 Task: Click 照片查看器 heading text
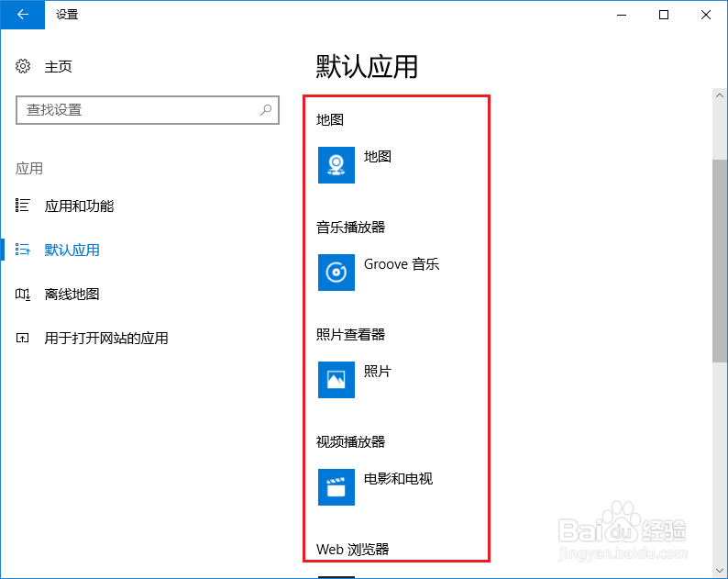pyautogui.click(x=350, y=335)
